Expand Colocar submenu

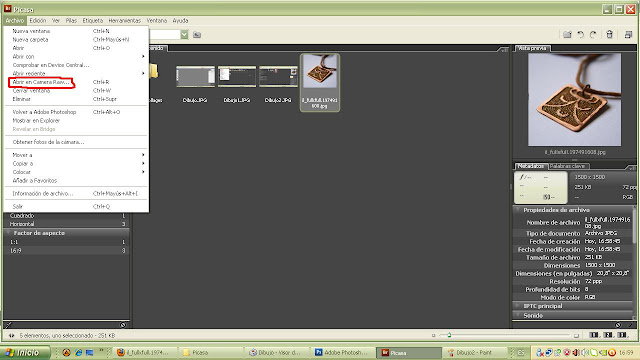[76, 172]
